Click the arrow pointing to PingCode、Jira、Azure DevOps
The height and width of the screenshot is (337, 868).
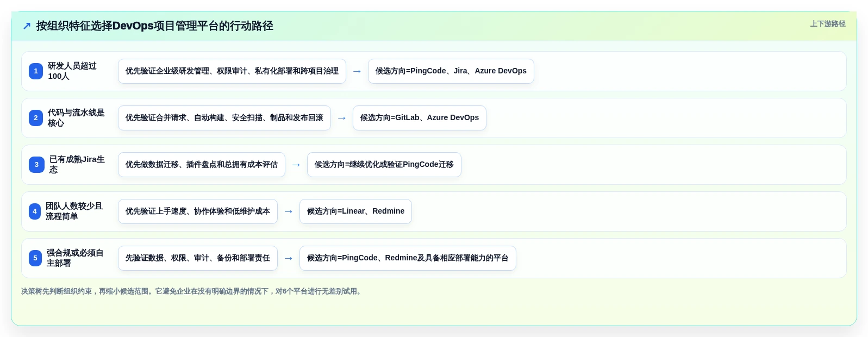point(357,71)
